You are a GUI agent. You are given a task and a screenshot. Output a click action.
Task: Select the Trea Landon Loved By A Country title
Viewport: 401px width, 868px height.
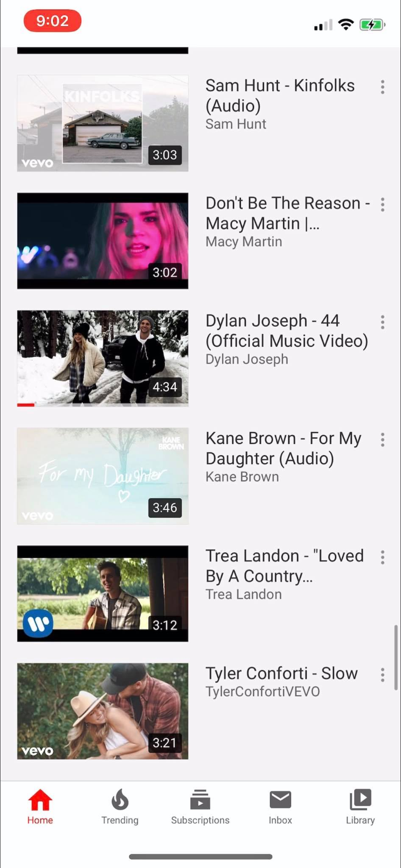click(x=284, y=566)
